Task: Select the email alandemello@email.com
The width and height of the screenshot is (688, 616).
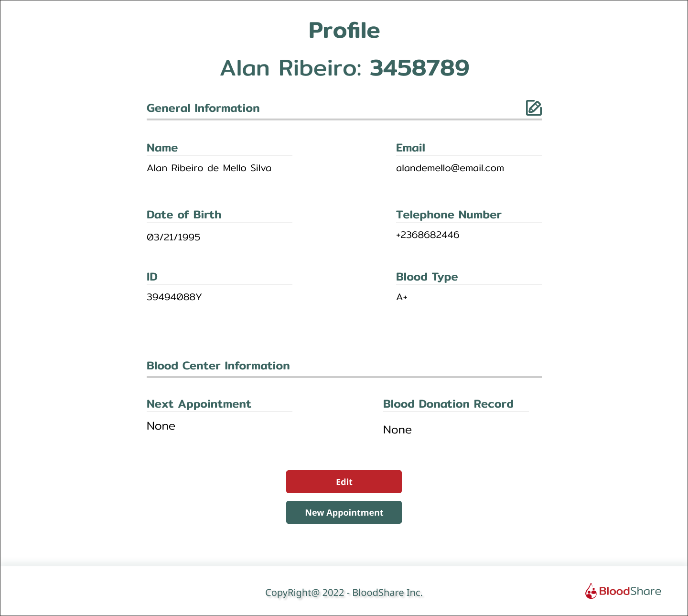Action: click(450, 168)
